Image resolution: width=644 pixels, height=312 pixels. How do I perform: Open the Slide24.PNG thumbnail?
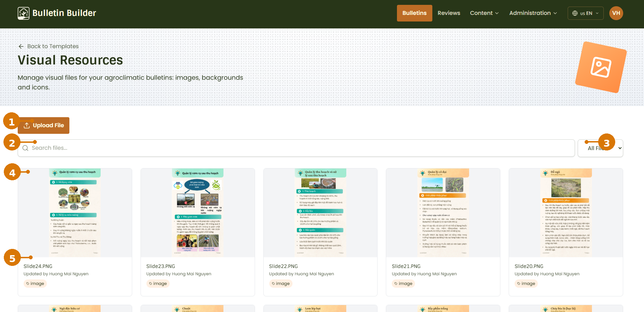(x=75, y=213)
